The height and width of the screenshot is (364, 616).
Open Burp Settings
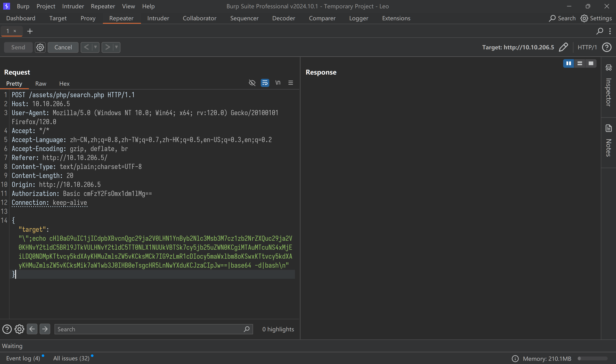pos(596,18)
